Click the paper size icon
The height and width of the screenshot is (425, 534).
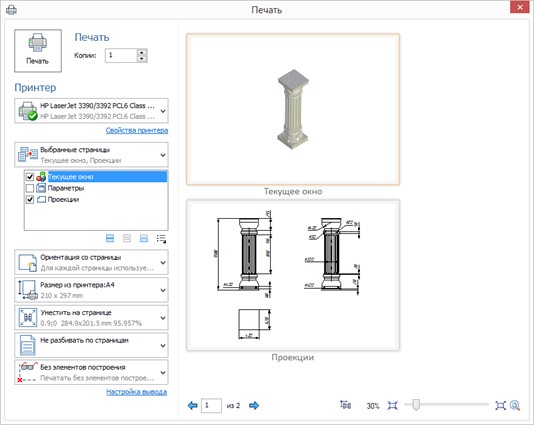pyautogui.click(x=28, y=290)
